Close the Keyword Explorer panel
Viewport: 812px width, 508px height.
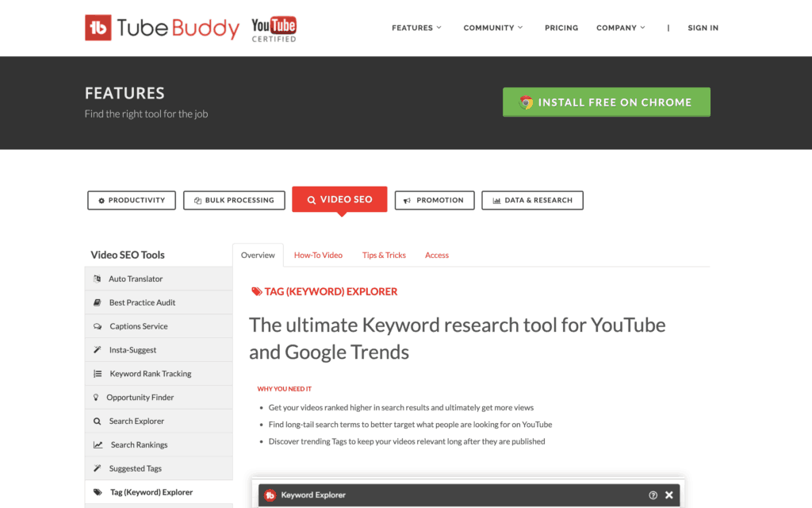669,495
